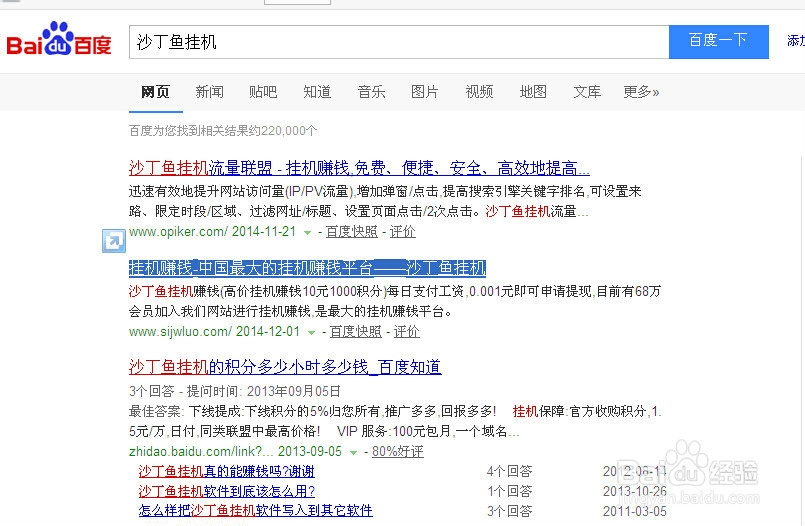Click 评价 for www.sijwluo.com result
Screen dimensions: 805x526
tap(407, 332)
